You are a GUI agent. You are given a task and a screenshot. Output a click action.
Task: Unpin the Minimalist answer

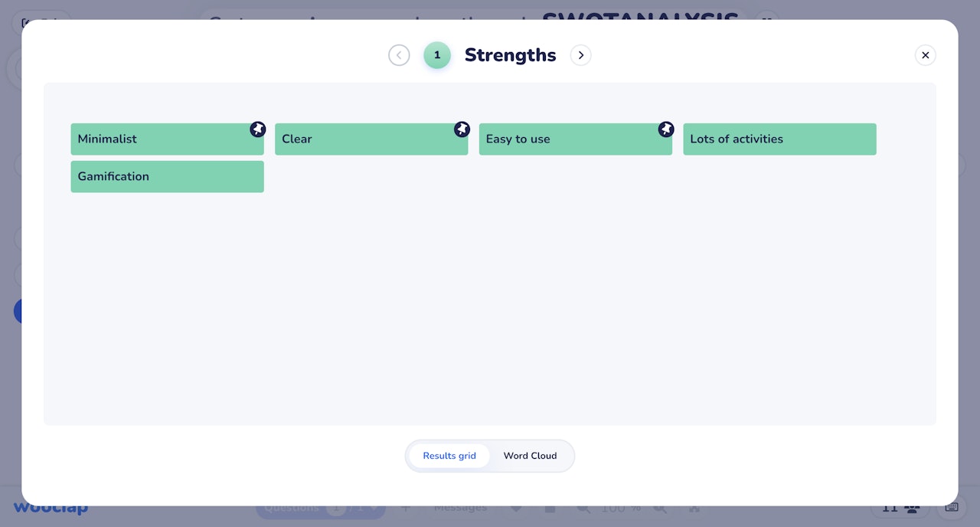[258, 129]
